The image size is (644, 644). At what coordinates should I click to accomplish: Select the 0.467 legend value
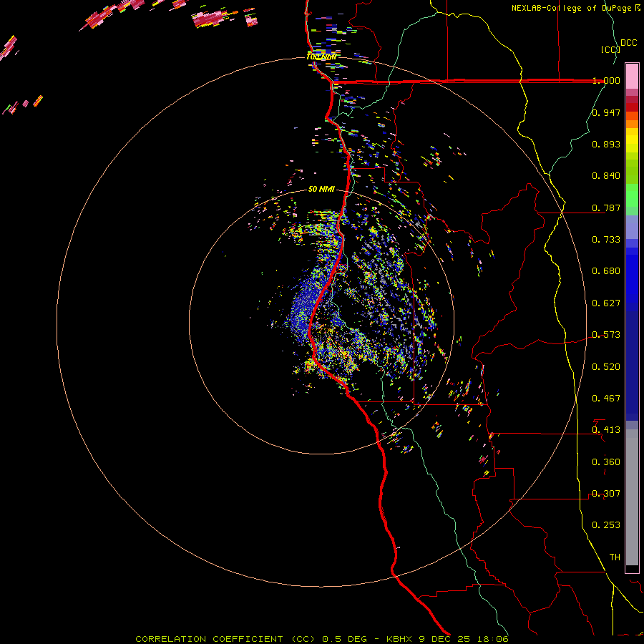[606, 398]
